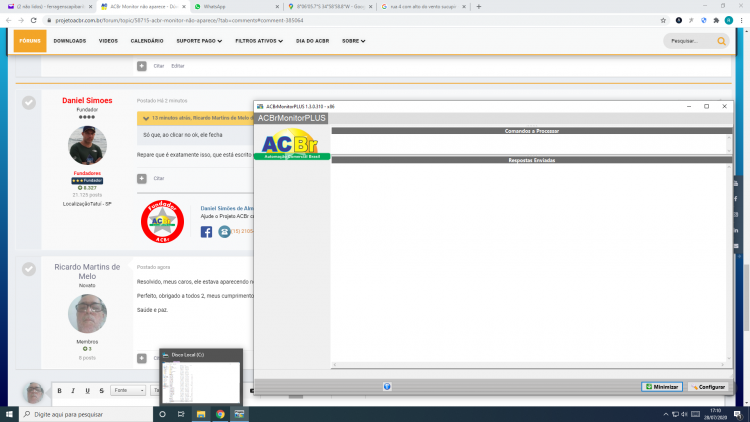Click Editar link in top post

(x=177, y=66)
